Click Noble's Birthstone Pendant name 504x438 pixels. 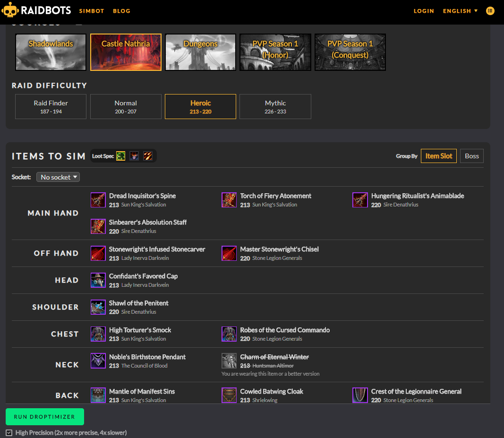click(x=147, y=357)
